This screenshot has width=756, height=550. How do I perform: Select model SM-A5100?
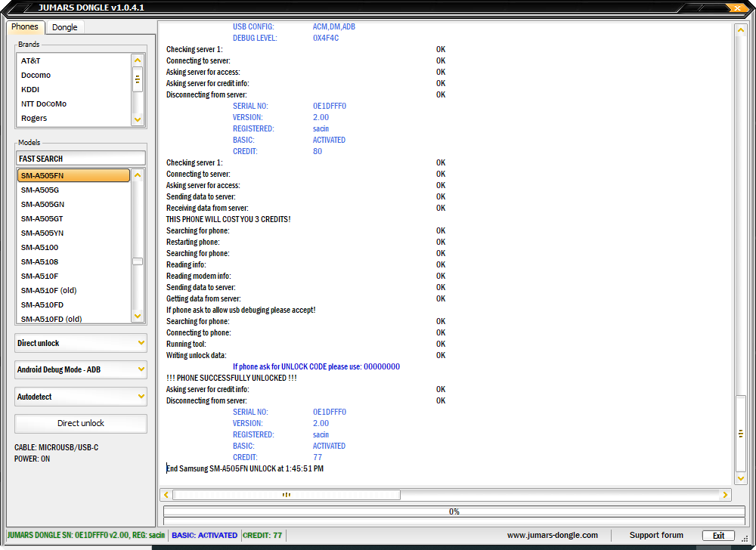pyautogui.click(x=73, y=248)
